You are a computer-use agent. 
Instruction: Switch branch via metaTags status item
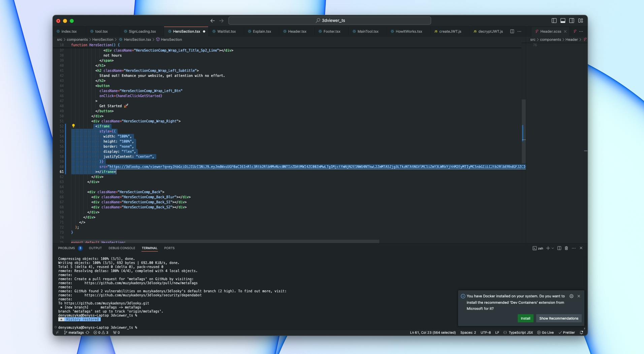(74, 332)
